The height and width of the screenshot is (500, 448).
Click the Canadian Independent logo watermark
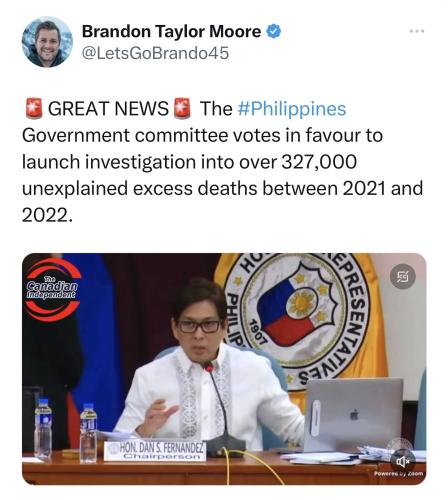pos(52,289)
